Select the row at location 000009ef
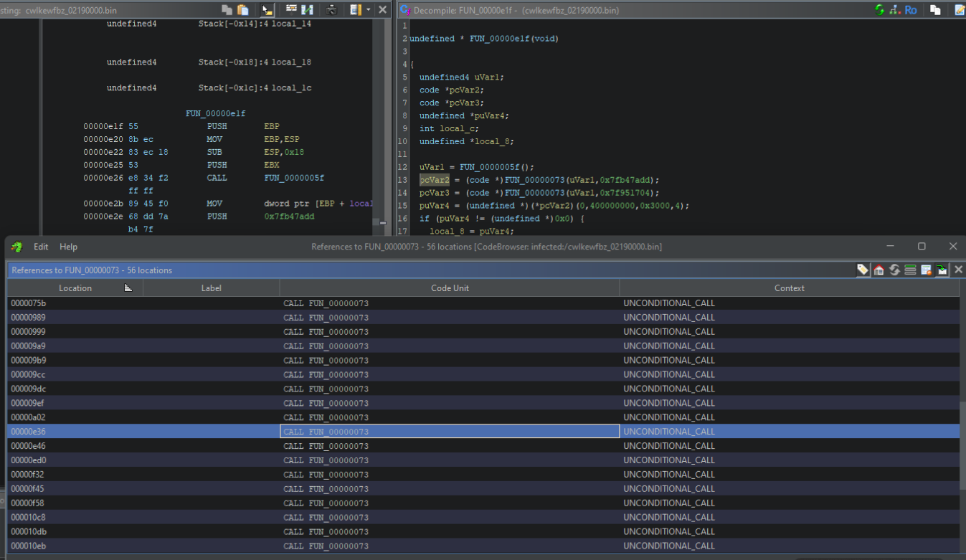The height and width of the screenshot is (560, 966). pos(483,403)
